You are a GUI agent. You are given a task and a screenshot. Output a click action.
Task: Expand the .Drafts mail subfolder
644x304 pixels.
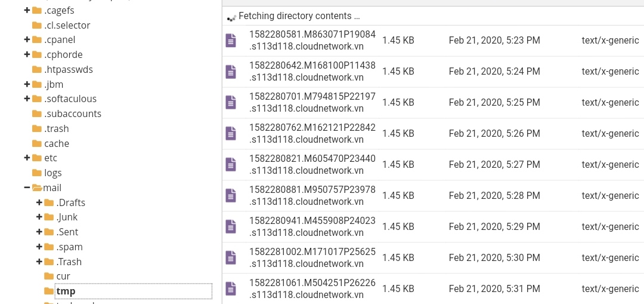39,202
